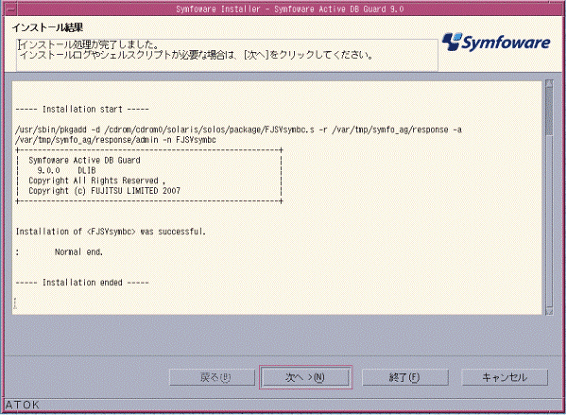Click the log scrollbar up arrow

549,84
